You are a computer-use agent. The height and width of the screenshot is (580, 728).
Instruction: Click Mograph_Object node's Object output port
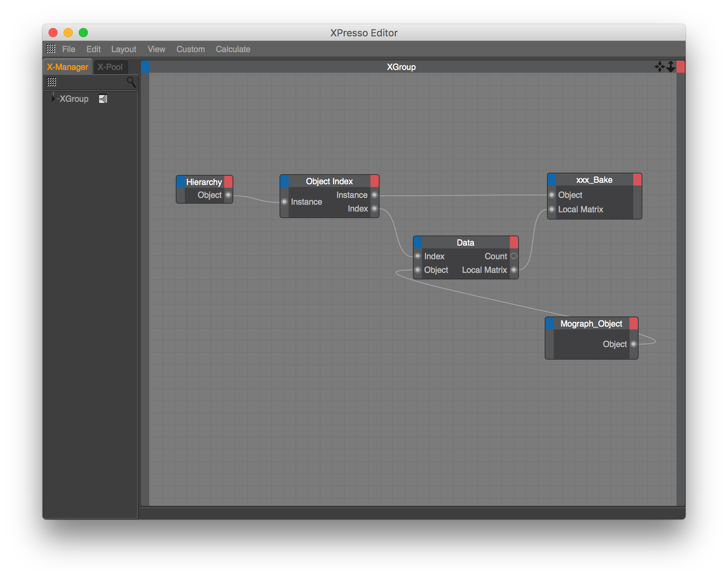(634, 344)
